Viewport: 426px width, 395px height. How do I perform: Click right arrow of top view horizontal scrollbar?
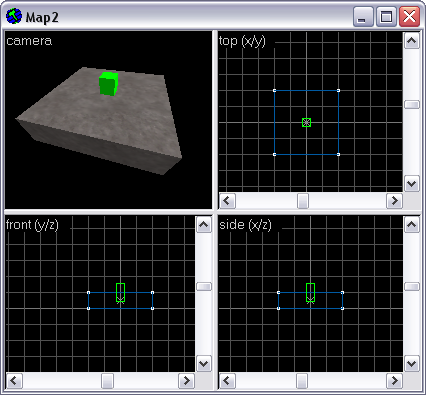395,201
